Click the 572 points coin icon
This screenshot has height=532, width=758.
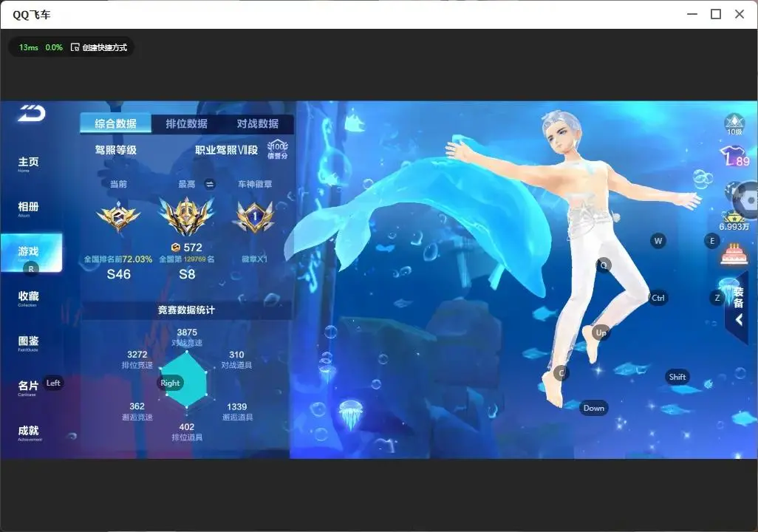[x=176, y=248]
